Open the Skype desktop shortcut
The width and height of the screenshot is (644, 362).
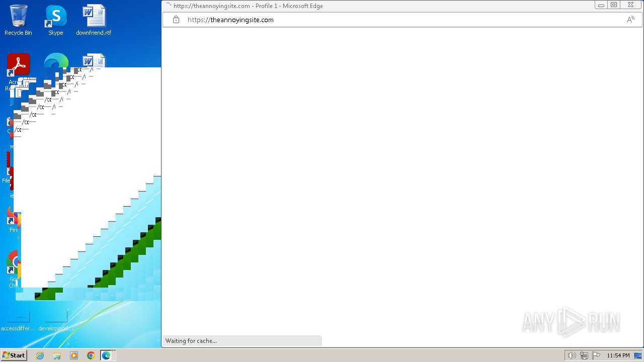tap(56, 20)
